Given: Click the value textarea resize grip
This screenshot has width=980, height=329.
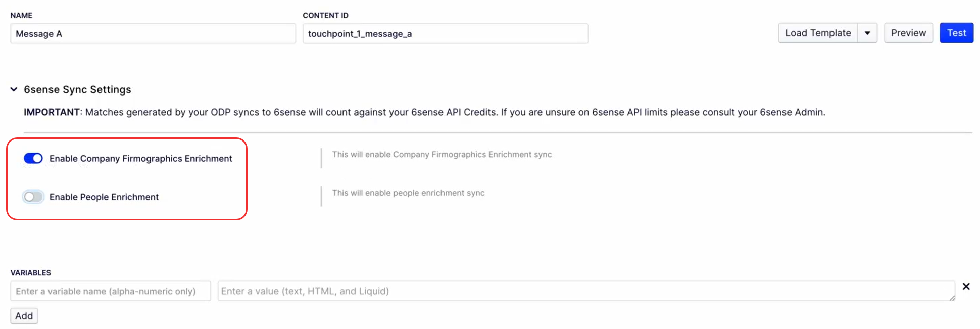Looking at the screenshot, I should tap(952, 298).
